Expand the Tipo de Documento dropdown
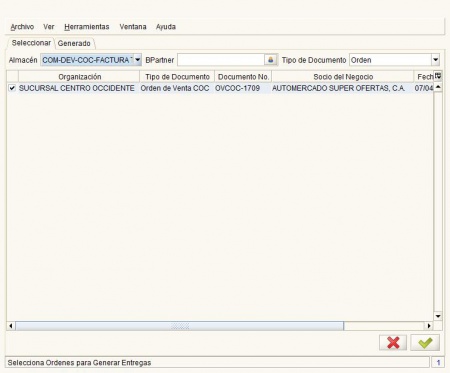Image resolution: width=450 pixels, height=373 pixels. click(435, 60)
